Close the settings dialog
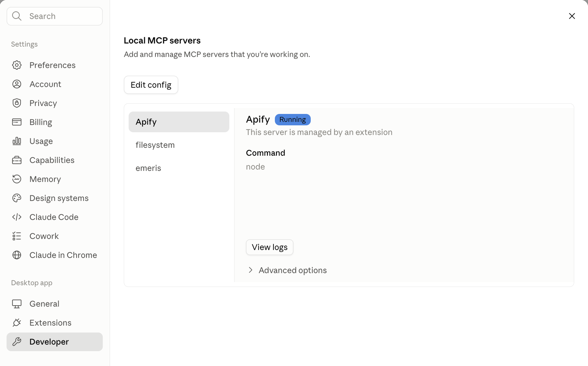Screen dimensions: 588x366 coord(572,16)
